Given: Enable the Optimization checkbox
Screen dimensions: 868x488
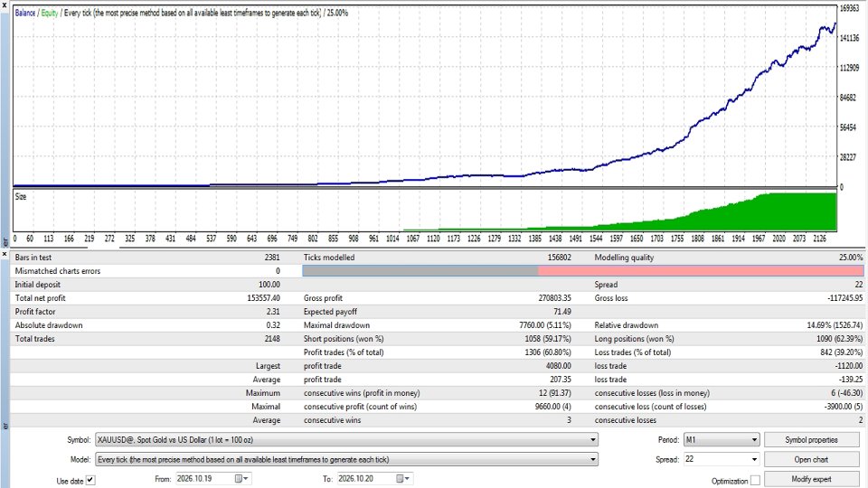Looking at the screenshot, I should pyautogui.click(x=755, y=480).
